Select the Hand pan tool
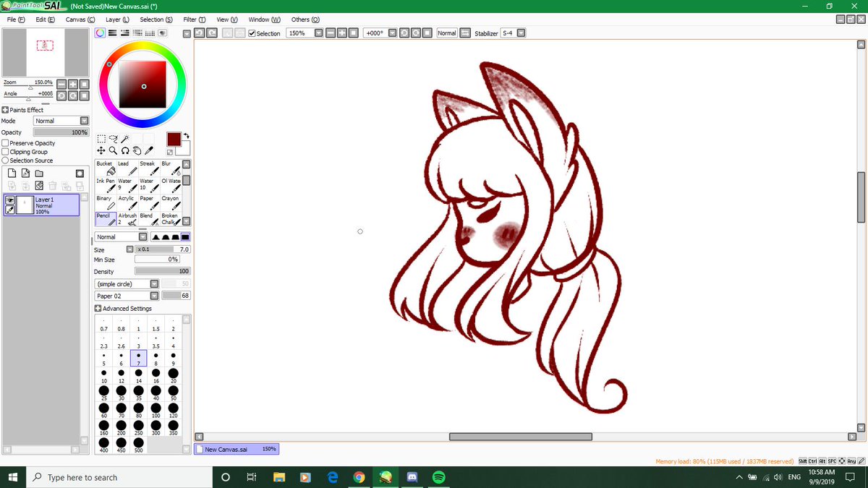The height and width of the screenshot is (488, 868). pyautogui.click(x=136, y=150)
